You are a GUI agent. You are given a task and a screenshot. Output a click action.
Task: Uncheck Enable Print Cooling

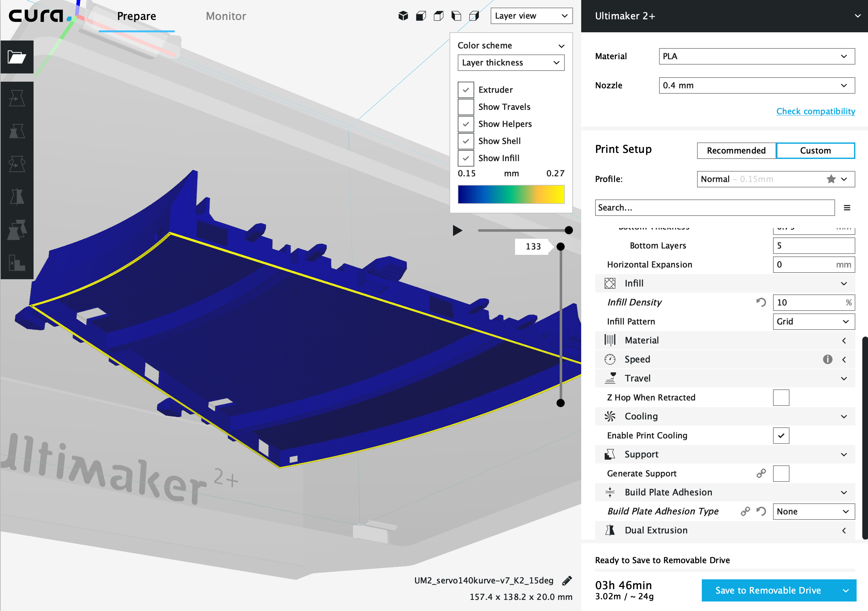[781, 436]
